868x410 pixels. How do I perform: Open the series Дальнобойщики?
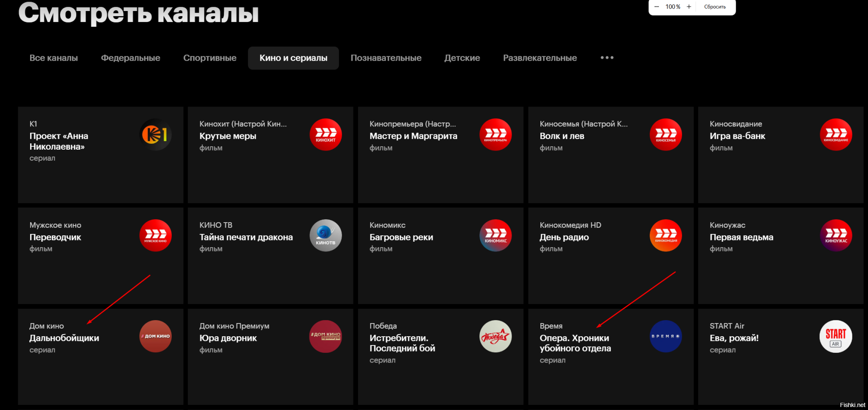point(64,338)
